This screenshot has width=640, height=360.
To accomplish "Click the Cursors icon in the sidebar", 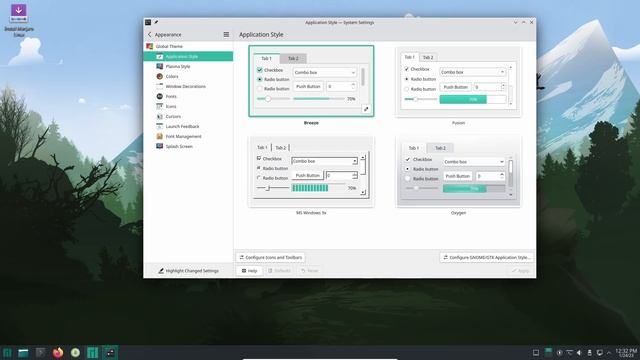I will tap(160, 116).
